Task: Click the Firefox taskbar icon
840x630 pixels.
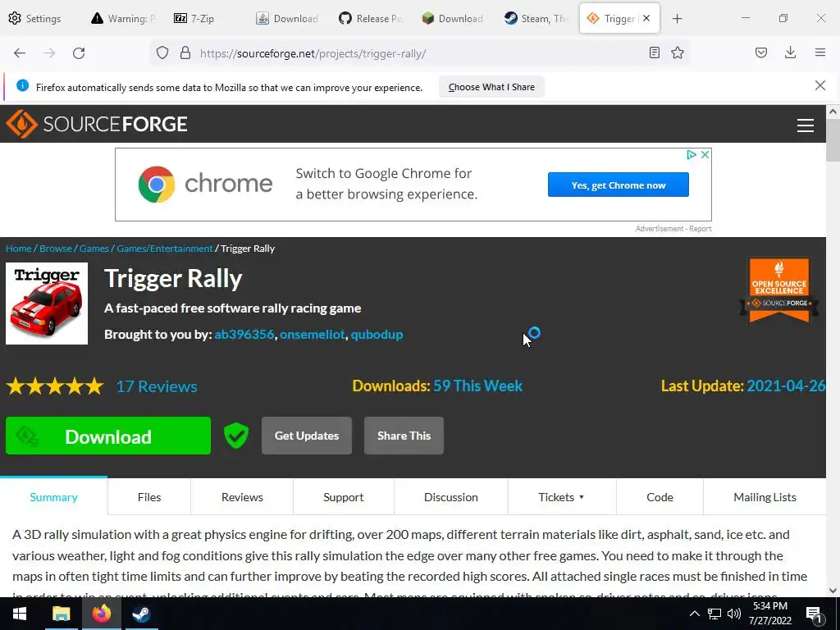Action: tap(101, 614)
